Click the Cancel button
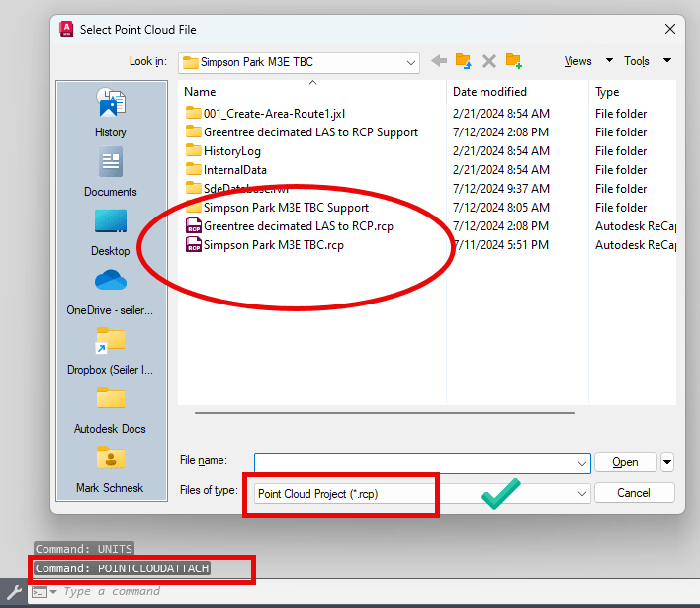Screen dimensions: 700x608 pos(634,493)
